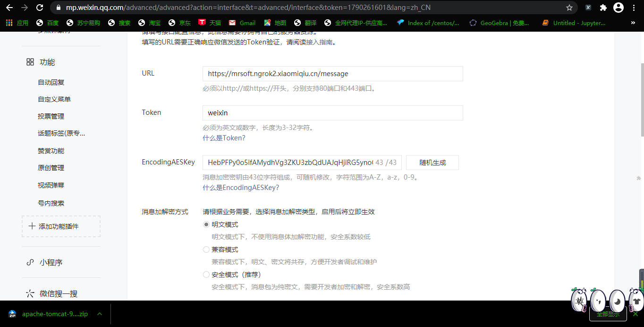Bookmark this page with the star icon
The width and height of the screenshot is (644, 327).
569,8
